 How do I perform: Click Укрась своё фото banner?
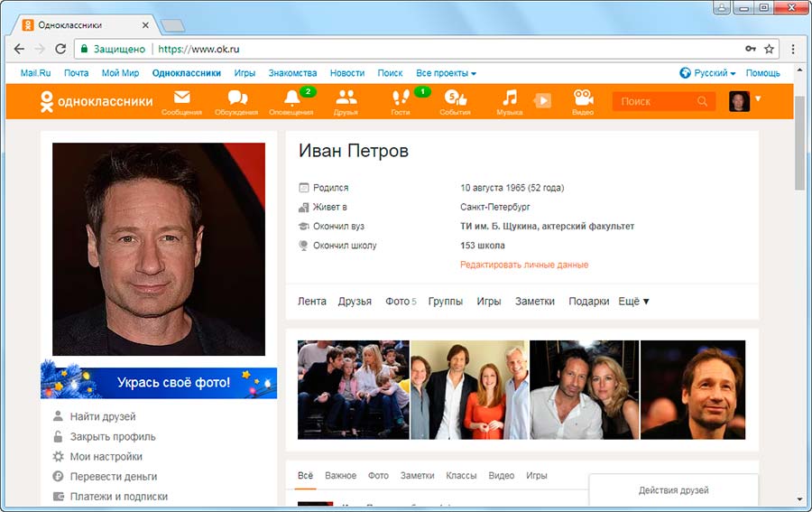[x=159, y=382]
